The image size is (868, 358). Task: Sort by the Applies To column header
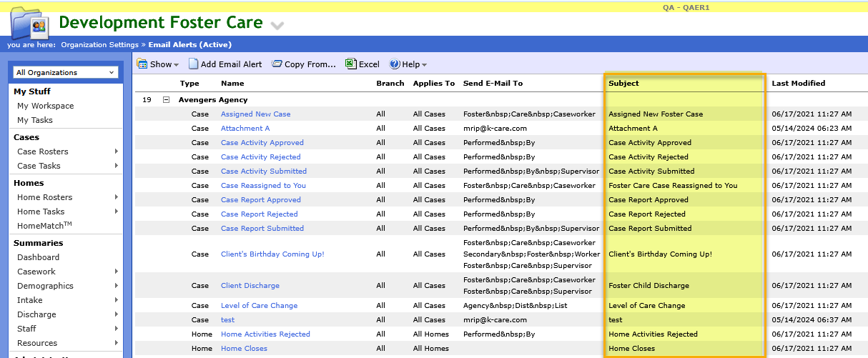point(433,84)
